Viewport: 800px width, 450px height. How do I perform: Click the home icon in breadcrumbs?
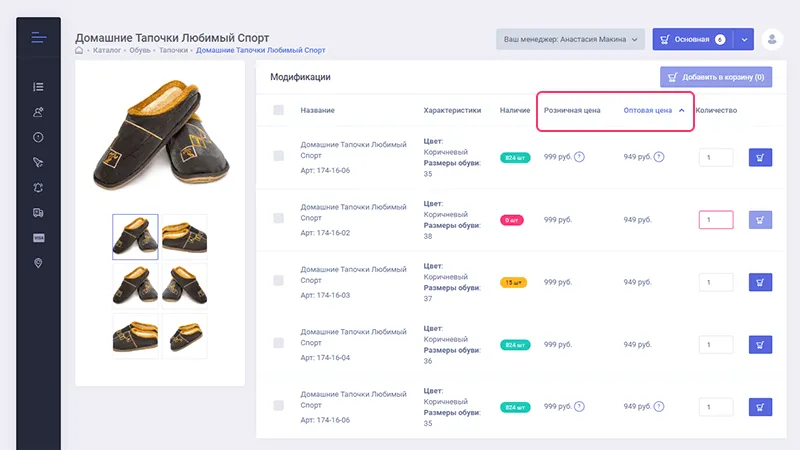[80, 50]
